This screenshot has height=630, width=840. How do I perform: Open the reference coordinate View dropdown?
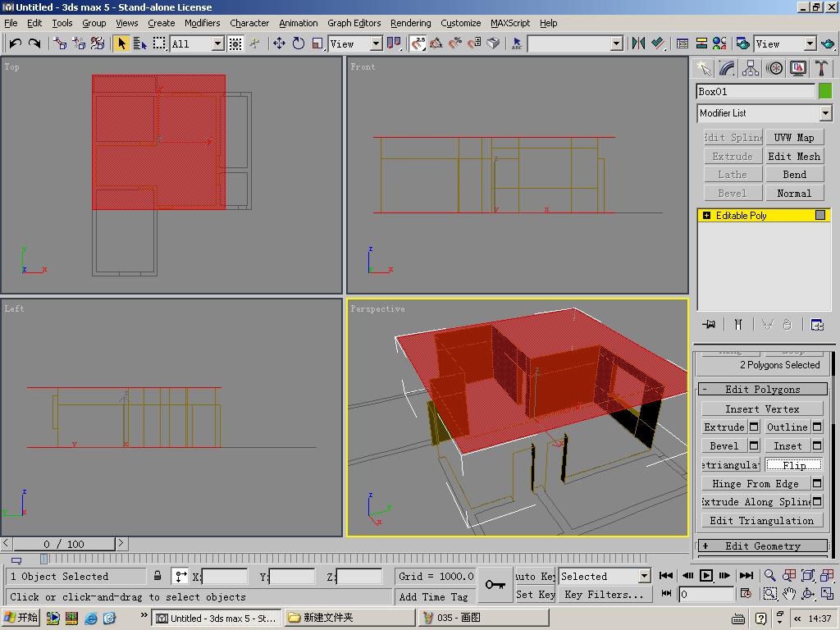[376, 44]
